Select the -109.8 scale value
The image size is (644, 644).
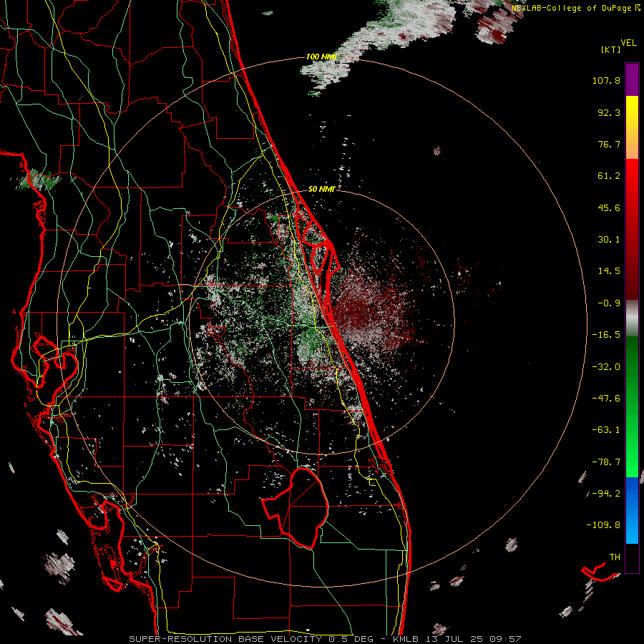(603, 525)
